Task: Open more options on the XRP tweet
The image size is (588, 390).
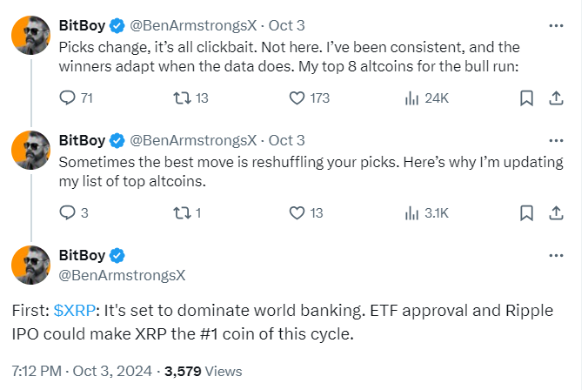Action: coord(555,256)
